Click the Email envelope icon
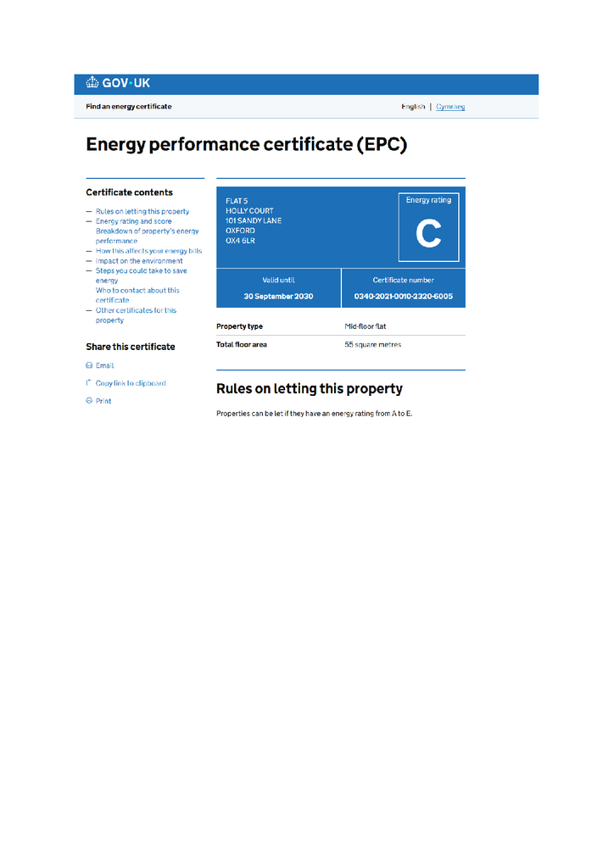This screenshot has width=614, height=868. [89, 365]
